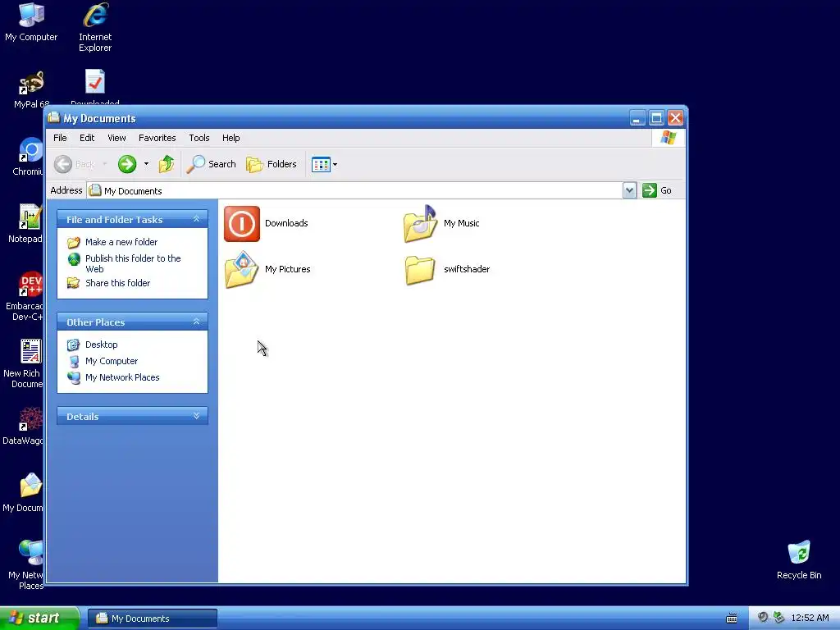The image size is (840, 630).
Task: Select the swiftshader folder icon
Action: [419, 269]
